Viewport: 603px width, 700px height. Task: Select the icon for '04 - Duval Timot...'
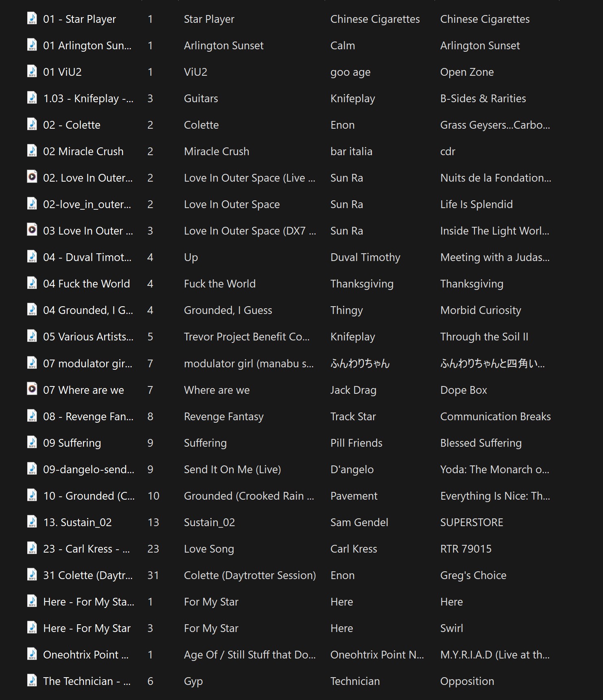[x=32, y=257]
